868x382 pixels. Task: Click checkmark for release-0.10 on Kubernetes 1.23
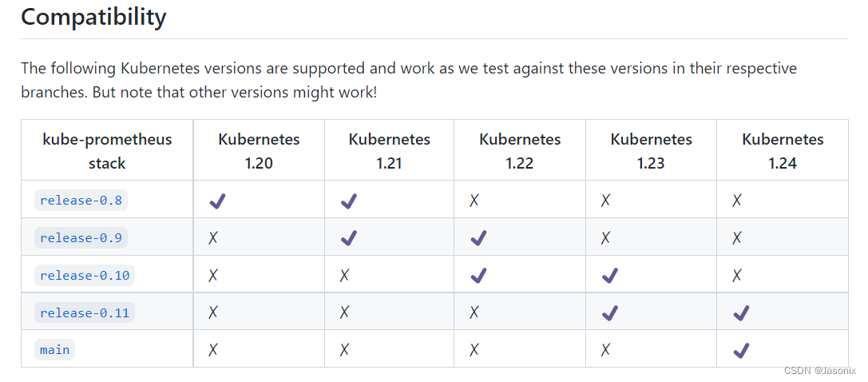pyautogui.click(x=610, y=276)
